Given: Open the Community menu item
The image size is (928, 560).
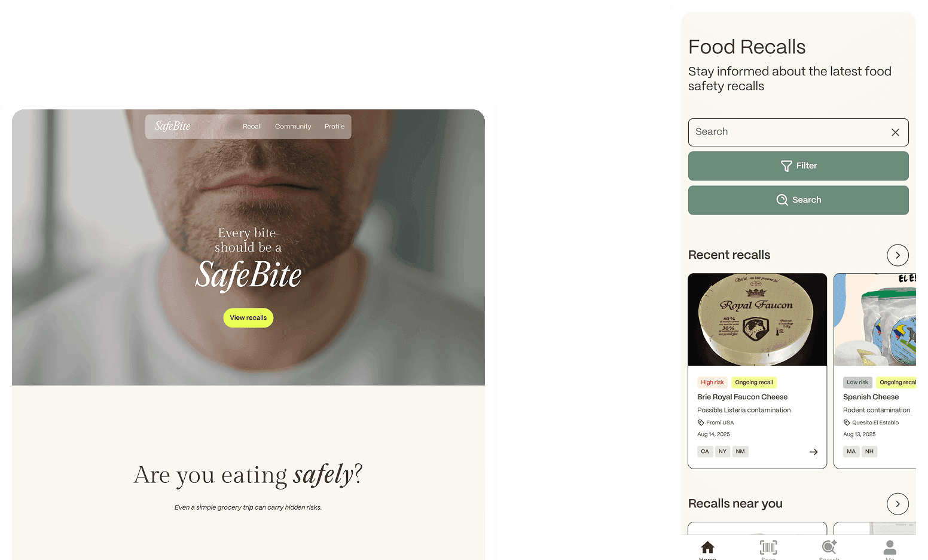Looking at the screenshot, I should (x=293, y=127).
